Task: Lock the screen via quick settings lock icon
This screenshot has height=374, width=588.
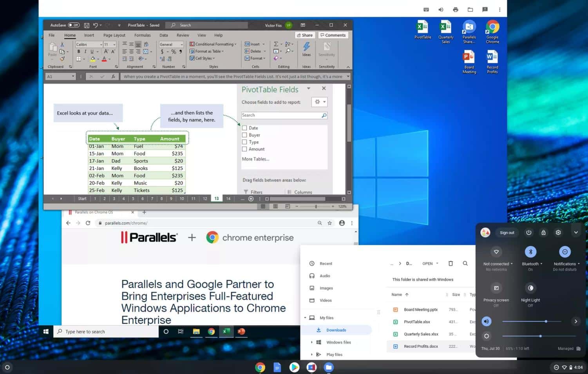Action: (543, 232)
